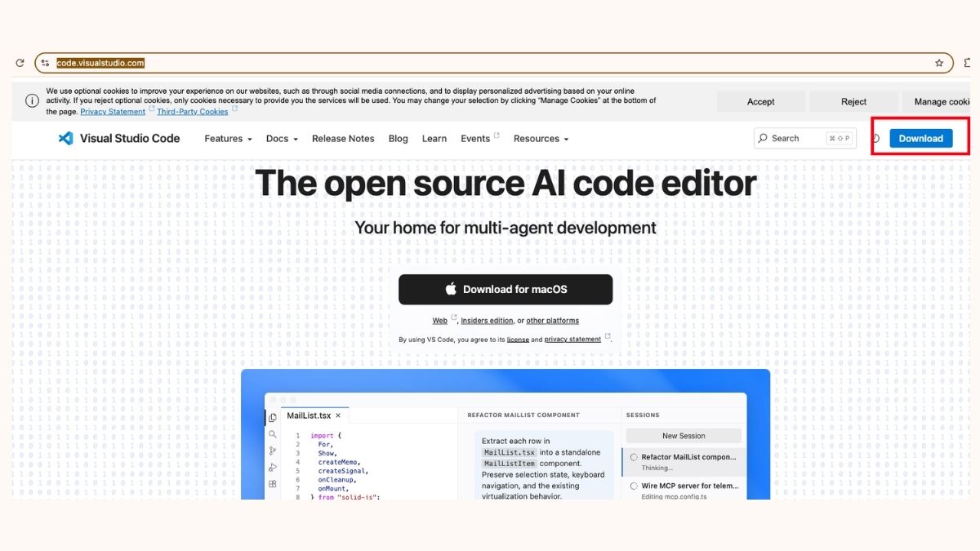
Task: Open the privacy statement link under the download button
Action: point(572,339)
